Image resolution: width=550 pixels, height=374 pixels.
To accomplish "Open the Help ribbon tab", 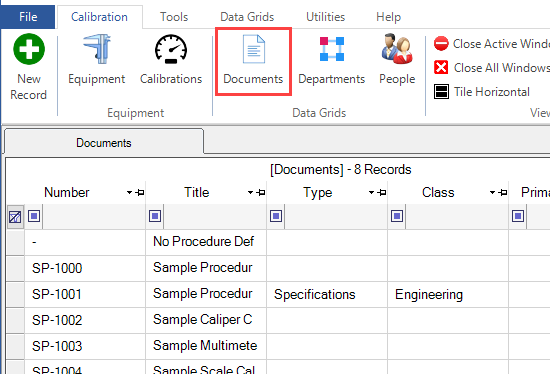I will tap(388, 17).
